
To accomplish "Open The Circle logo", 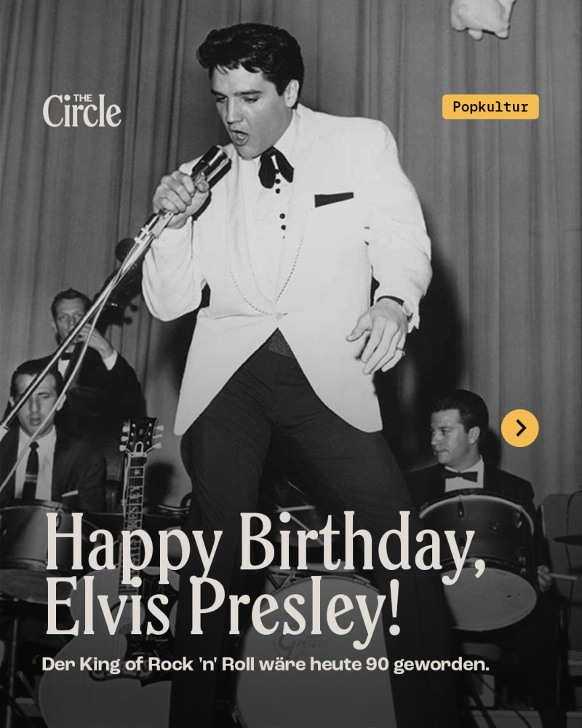I will [x=81, y=111].
